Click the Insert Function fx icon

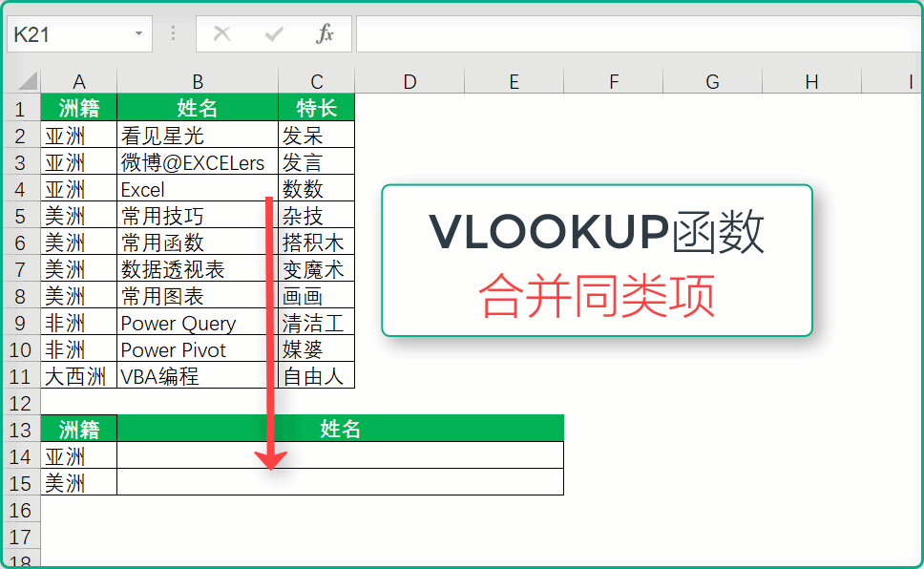[x=325, y=34]
